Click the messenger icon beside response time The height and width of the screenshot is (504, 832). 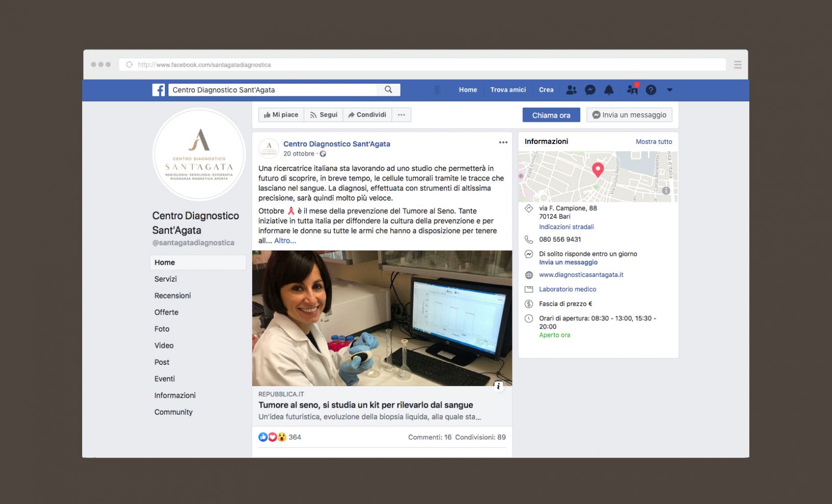tap(529, 254)
